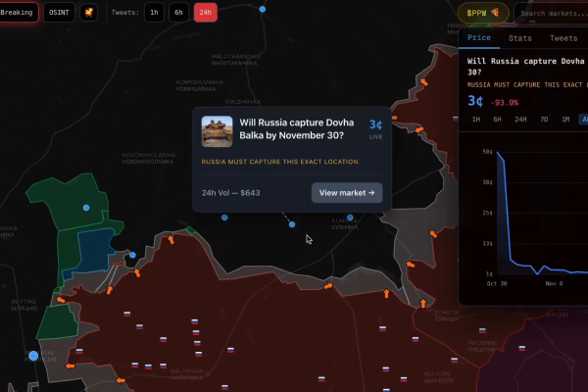Set the tweets window to 1h
Image resolution: width=588 pixels, height=392 pixels.
click(x=154, y=13)
